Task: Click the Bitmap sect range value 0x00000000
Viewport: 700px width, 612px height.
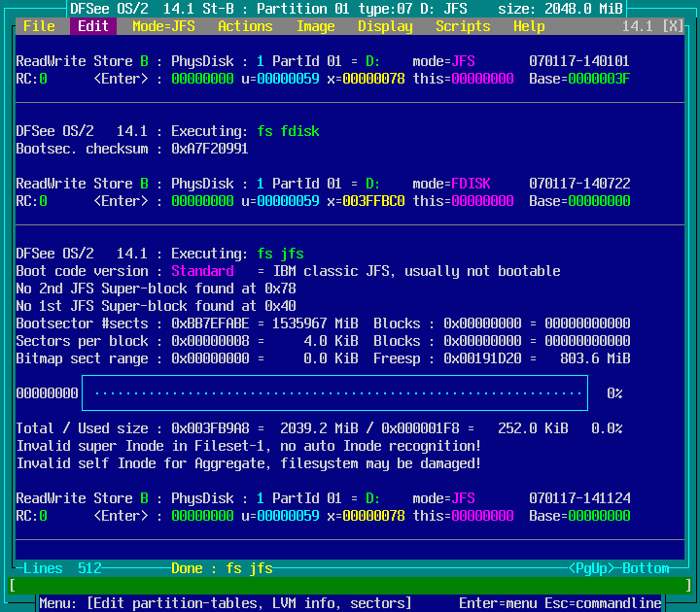Action: pyautogui.click(x=210, y=358)
